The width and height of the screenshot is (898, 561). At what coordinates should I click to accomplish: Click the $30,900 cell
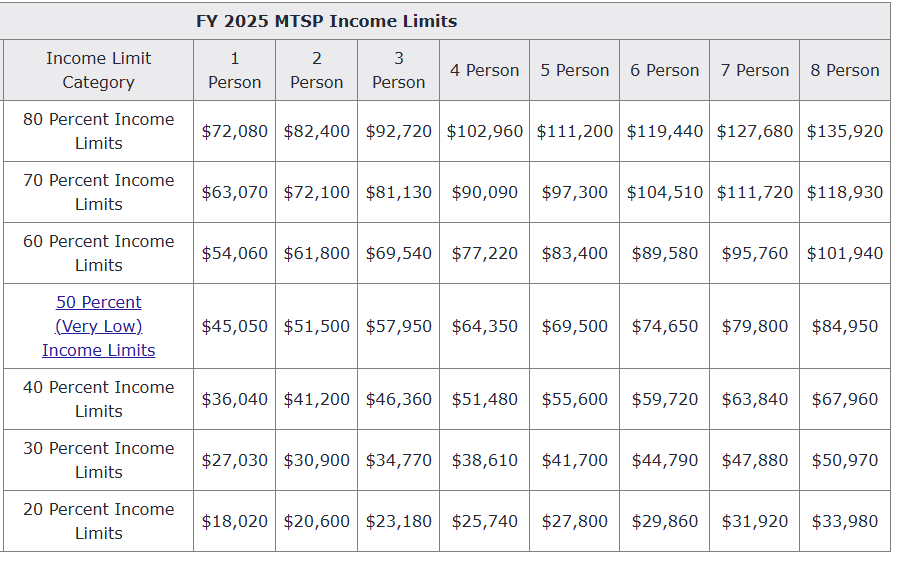click(x=317, y=460)
